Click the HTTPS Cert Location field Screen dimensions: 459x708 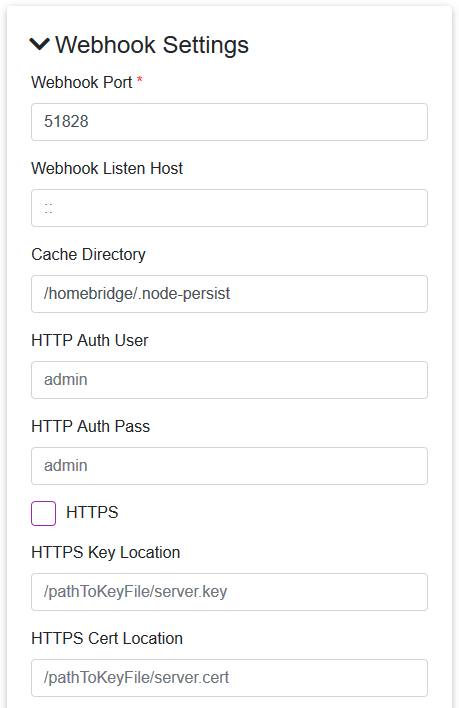point(229,678)
